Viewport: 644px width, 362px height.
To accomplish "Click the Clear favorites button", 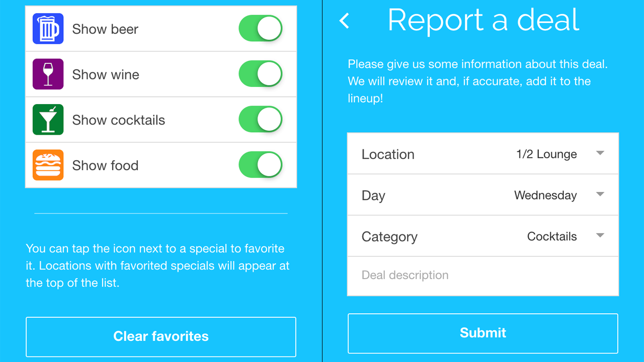I will pos(161,336).
